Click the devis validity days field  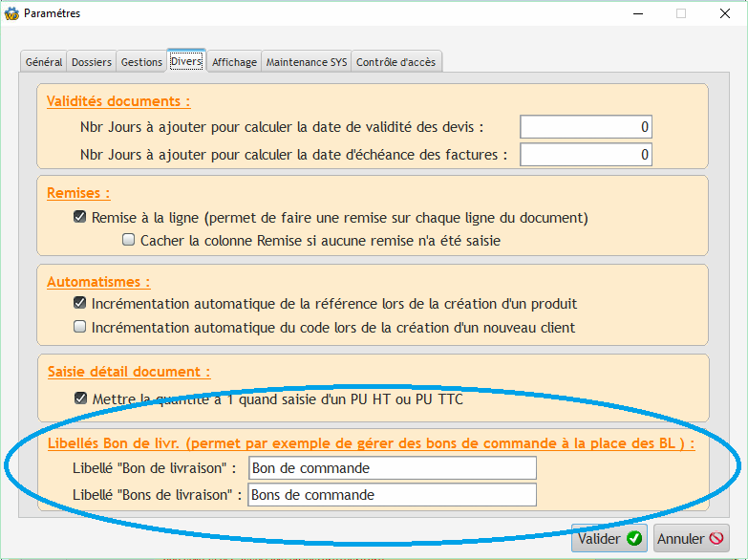586,126
